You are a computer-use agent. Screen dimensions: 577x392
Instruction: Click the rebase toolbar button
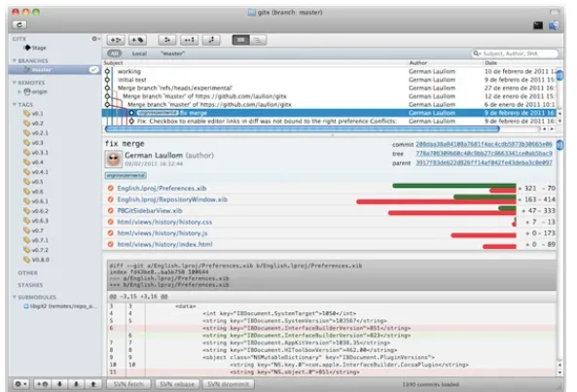click(211, 40)
